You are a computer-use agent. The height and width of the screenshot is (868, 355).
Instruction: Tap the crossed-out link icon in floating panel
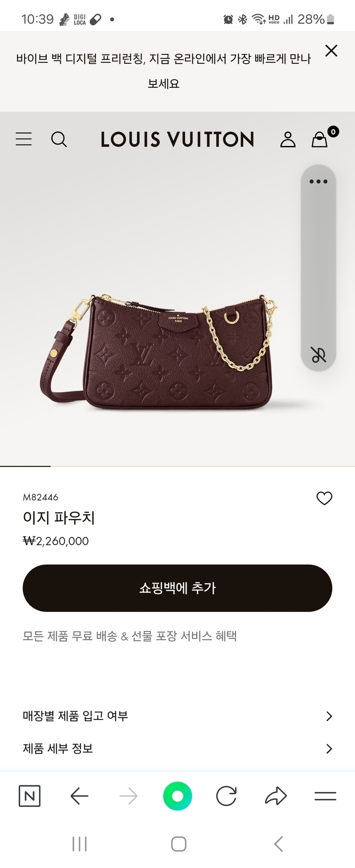click(x=319, y=355)
